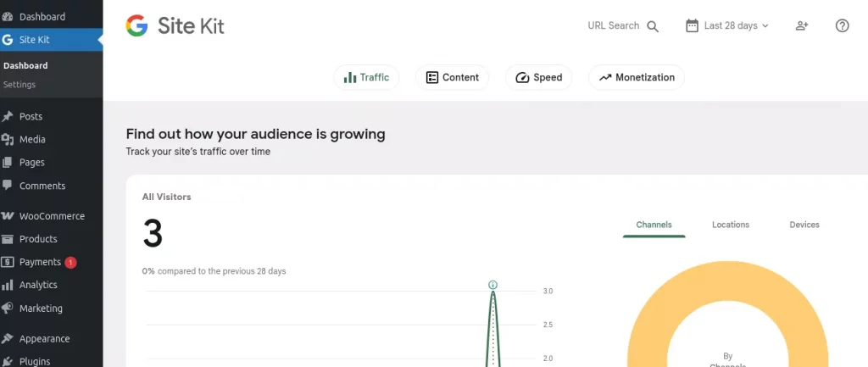Click the Posts pin icon
The image size is (868, 367).
pyautogui.click(x=7, y=117)
